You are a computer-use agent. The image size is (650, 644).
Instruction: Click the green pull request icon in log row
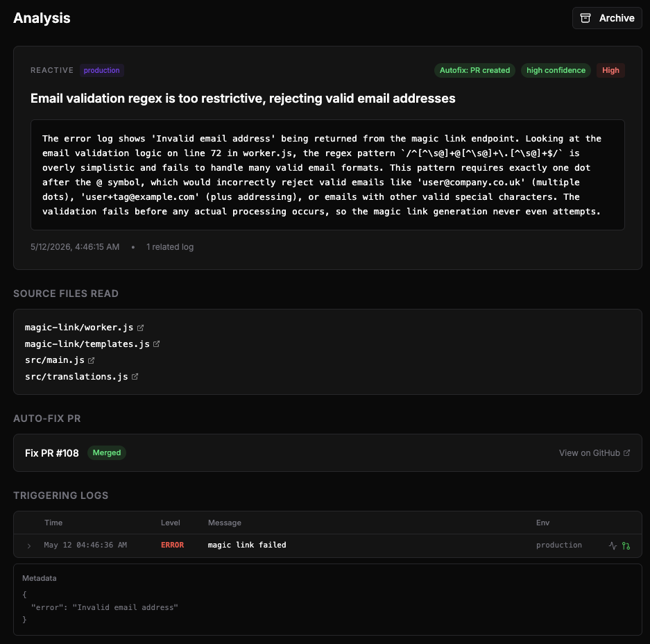(626, 545)
